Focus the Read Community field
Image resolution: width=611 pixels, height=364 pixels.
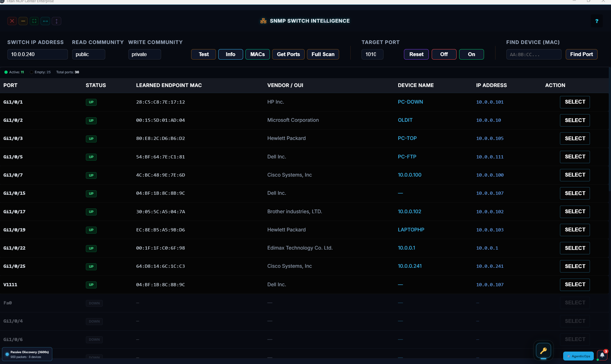tap(88, 54)
